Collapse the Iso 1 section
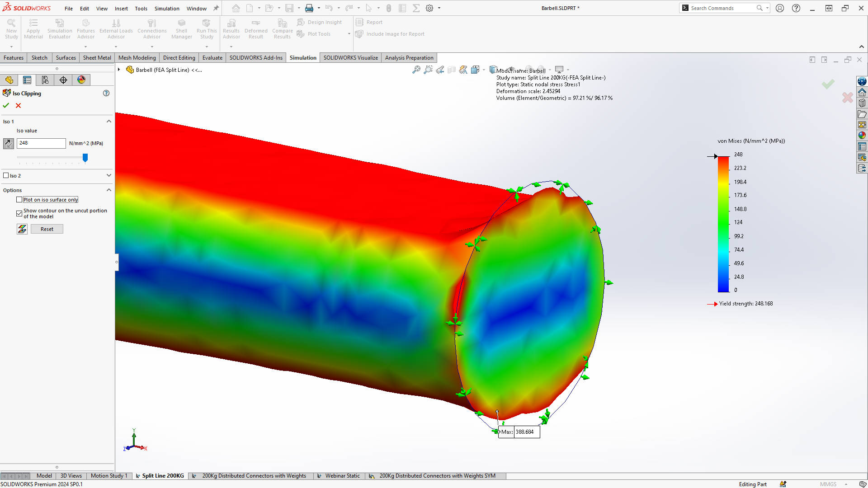The image size is (868, 488). [109, 121]
